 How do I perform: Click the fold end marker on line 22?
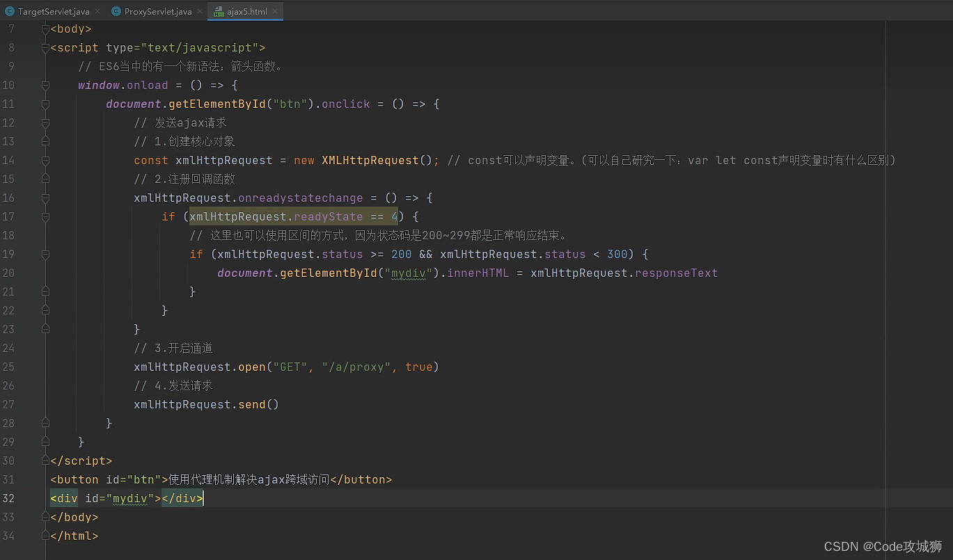pos(45,311)
